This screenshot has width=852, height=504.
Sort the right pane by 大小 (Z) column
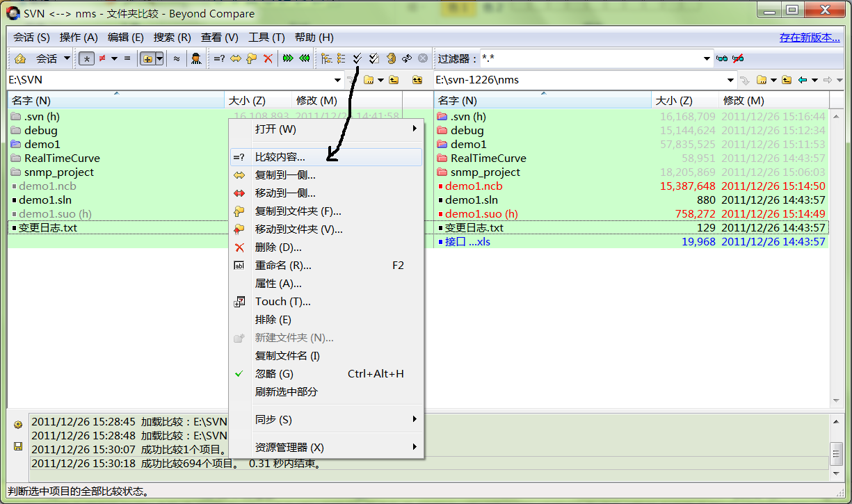[684, 101]
